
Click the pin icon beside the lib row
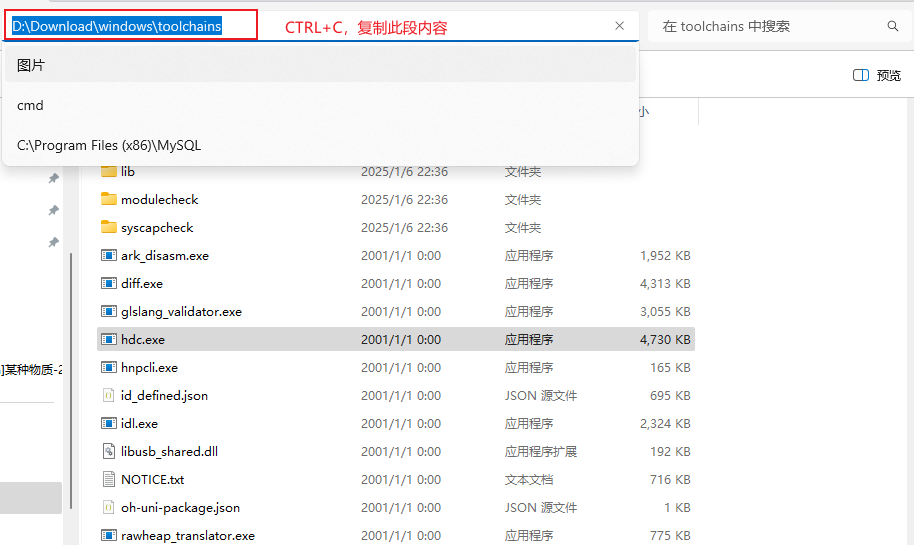[54, 178]
